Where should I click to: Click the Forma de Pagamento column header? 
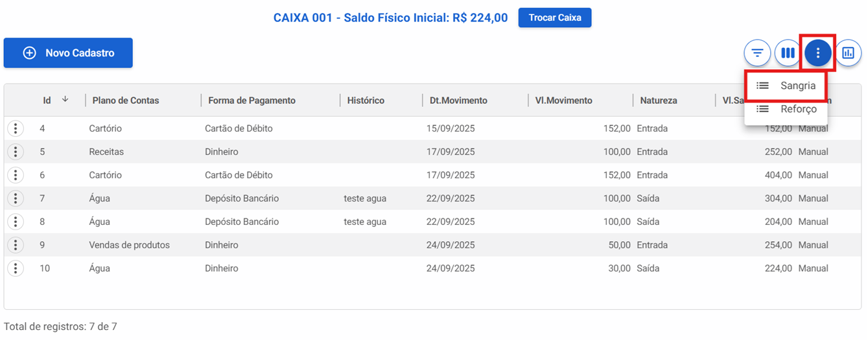(252, 100)
